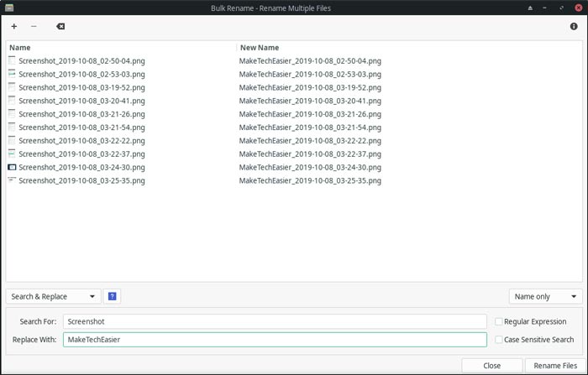
Task: Click the Rename Files button
Action: coord(555,366)
